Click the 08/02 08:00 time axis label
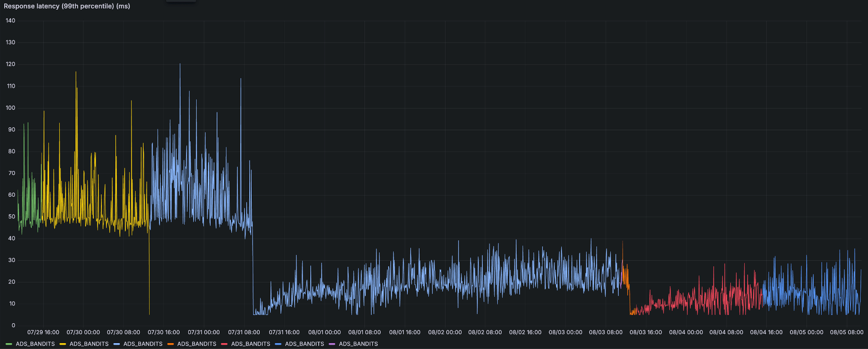The image size is (868, 349). pyautogui.click(x=485, y=332)
